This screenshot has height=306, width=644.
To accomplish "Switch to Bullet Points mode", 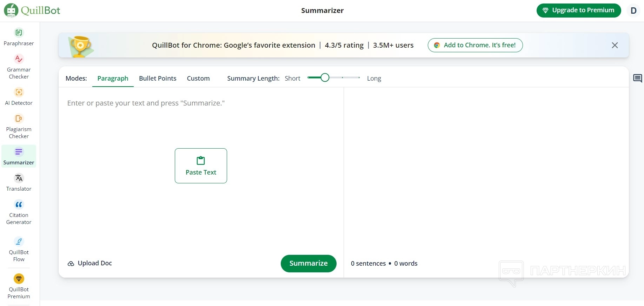I will [x=158, y=79].
